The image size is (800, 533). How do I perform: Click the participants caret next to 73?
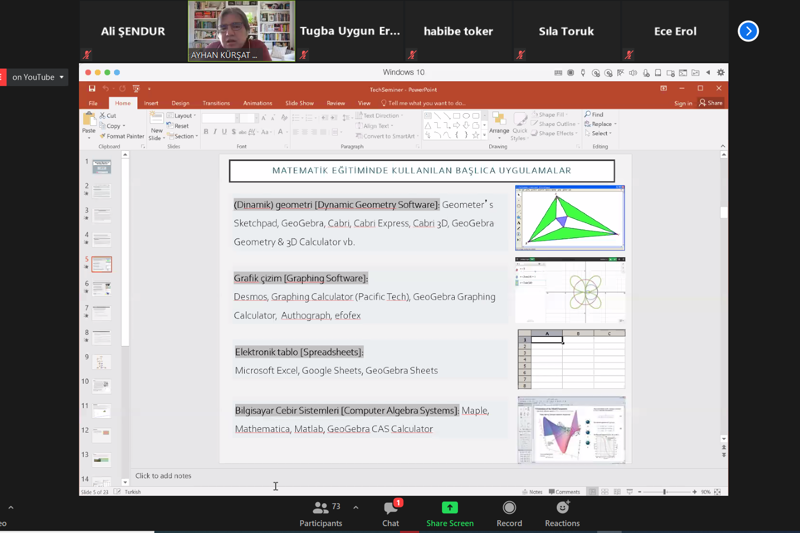tap(356, 507)
